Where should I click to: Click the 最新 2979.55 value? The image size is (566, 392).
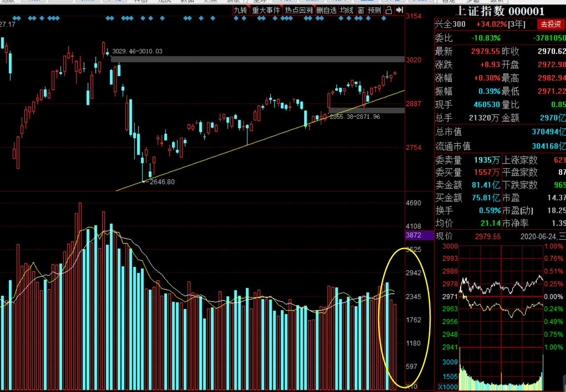click(485, 51)
